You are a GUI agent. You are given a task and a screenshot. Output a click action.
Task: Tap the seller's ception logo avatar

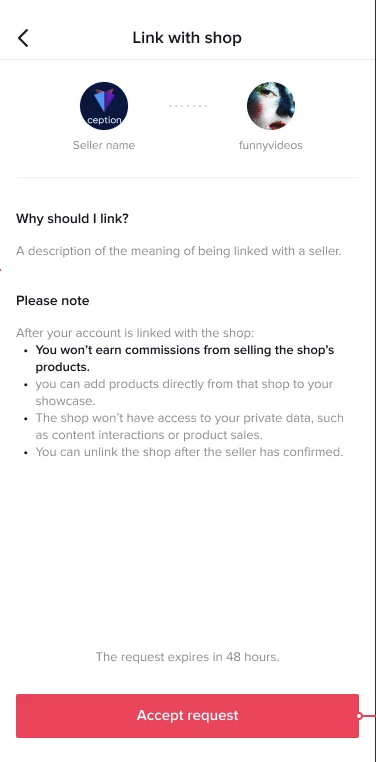tap(104, 106)
